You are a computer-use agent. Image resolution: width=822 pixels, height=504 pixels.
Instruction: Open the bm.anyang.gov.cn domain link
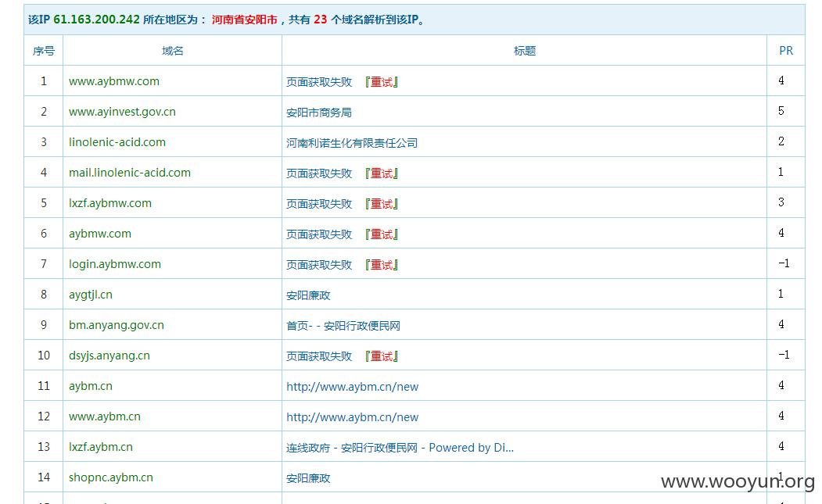click(117, 325)
